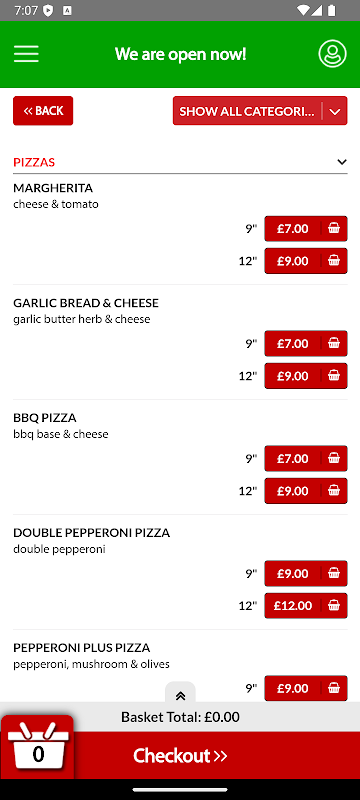360x800 pixels.
Task: Go back using the BACK button
Action: [x=43, y=111]
